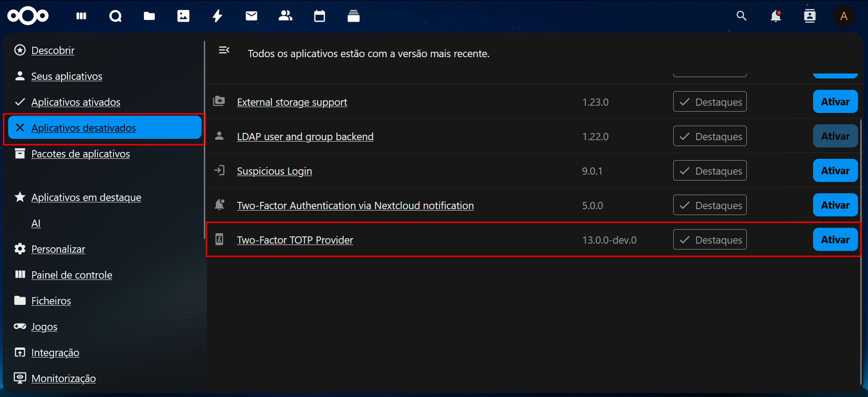Open the Mail envelope icon
Viewport: 868px width, 397px height.
tap(252, 16)
